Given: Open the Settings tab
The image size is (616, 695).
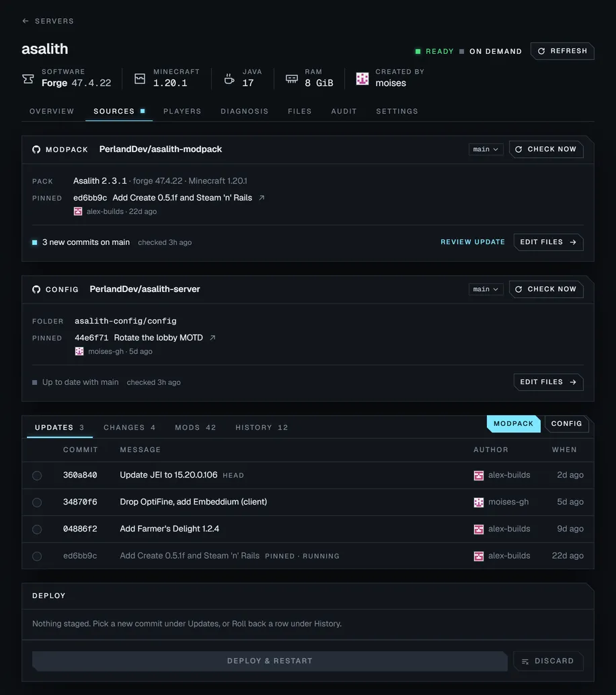Looking at the screenshot, I should pos(397,111).
